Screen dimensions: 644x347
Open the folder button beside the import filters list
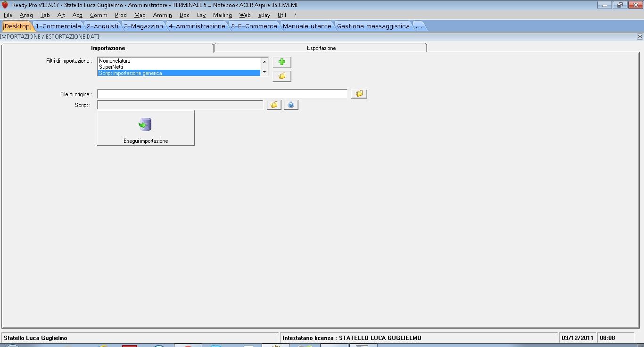282,76
